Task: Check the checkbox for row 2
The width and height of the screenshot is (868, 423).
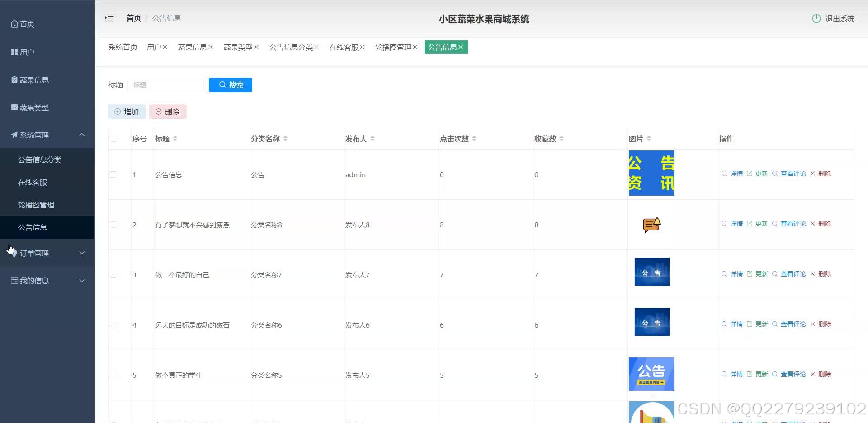Action: pos(113,225)
